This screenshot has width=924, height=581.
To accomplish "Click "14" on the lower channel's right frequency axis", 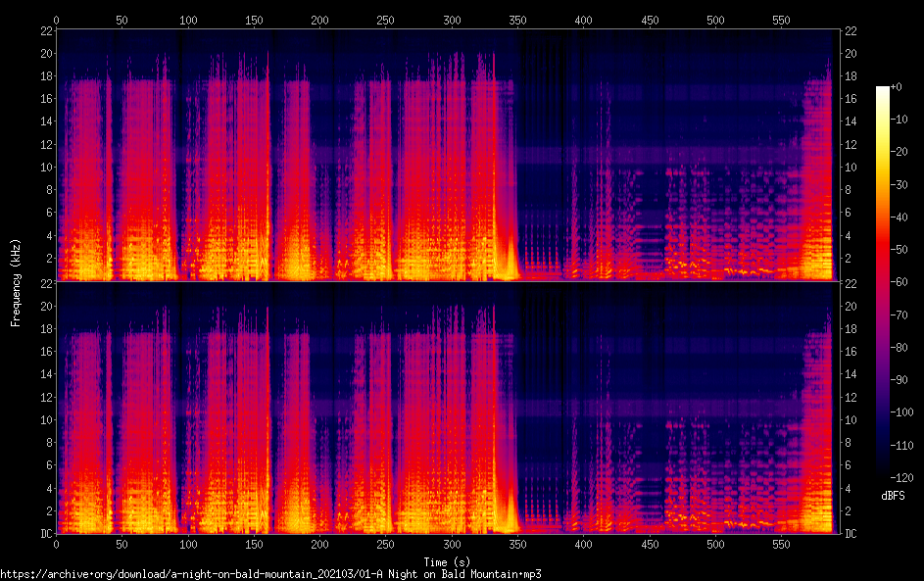I will pos(851,373).
